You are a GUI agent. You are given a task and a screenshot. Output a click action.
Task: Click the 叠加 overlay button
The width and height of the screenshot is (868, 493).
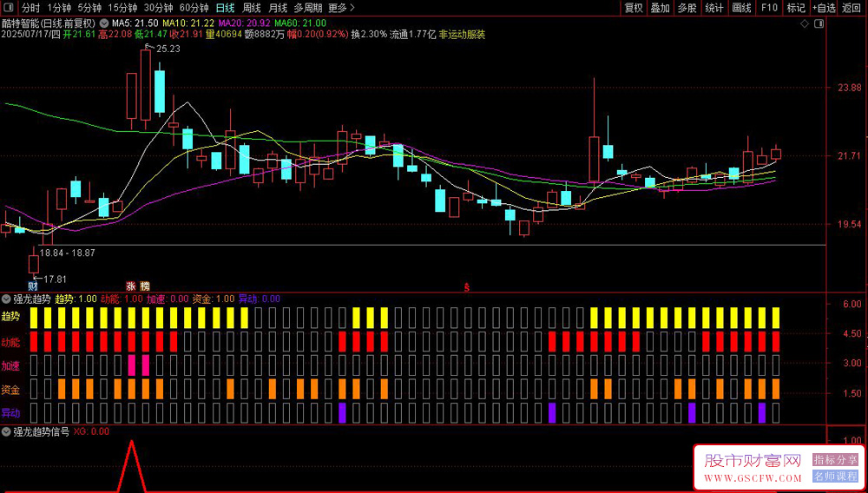[660, 8]
